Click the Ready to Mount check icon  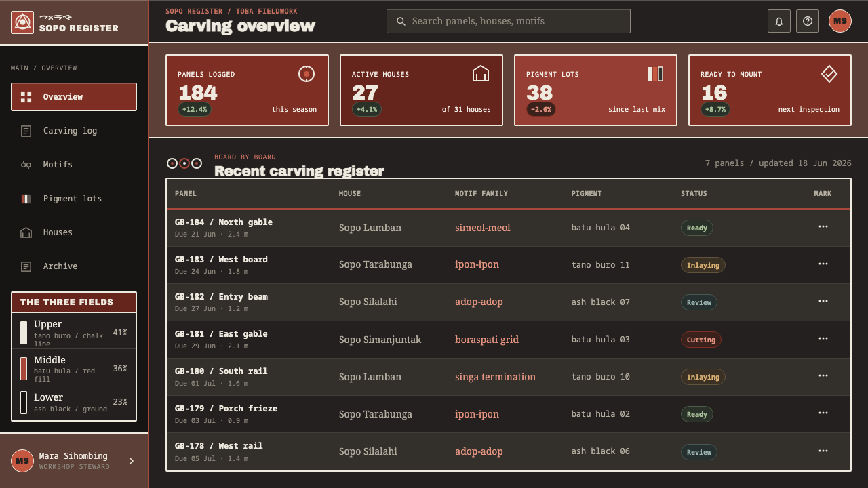point(829,74)
